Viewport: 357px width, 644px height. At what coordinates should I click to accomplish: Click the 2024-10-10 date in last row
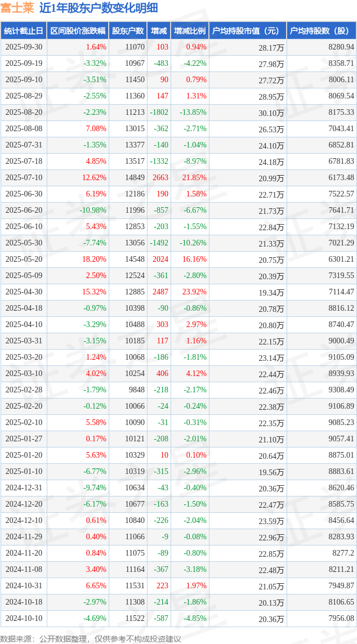(x=24, y=619)
